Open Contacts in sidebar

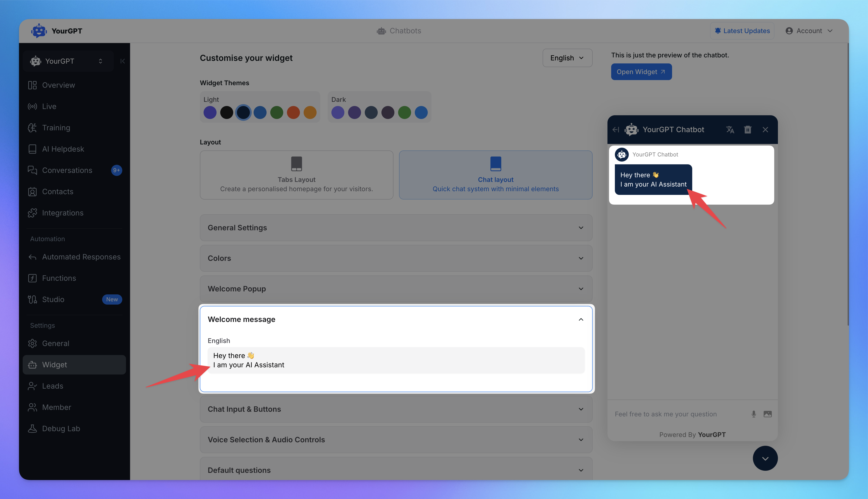point(74,192)
